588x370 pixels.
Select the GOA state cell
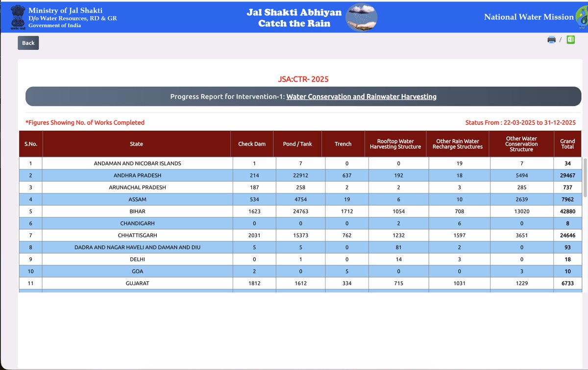pyautogui.click(x=137, y=271)
